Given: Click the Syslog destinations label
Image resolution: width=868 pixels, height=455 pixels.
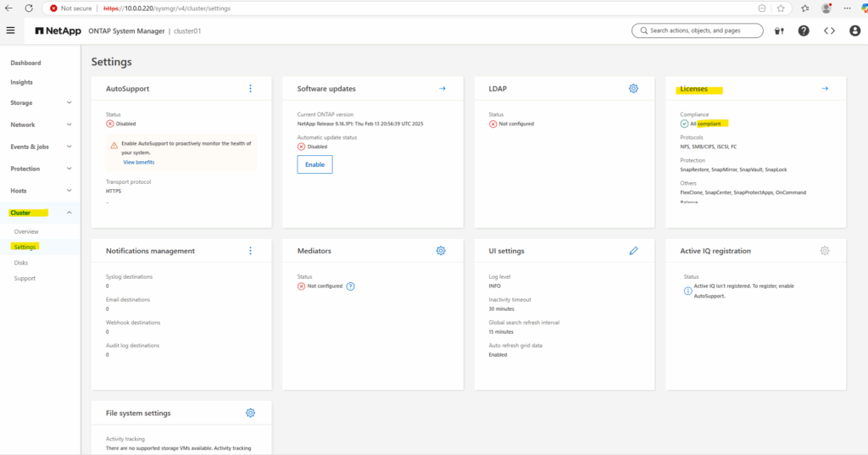Looking at the screenshot, I should coord(129,277).
